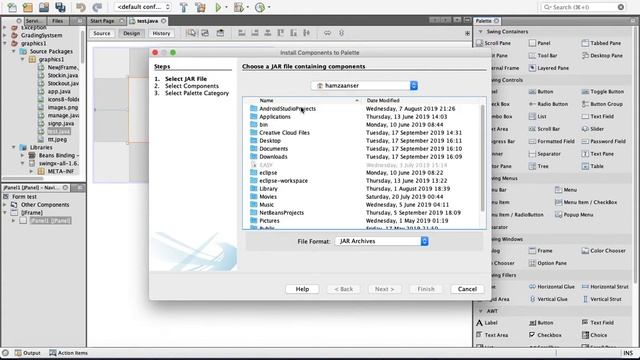Select the Downloads folder in file list
The image size is (640, 360).
(273, 157)
